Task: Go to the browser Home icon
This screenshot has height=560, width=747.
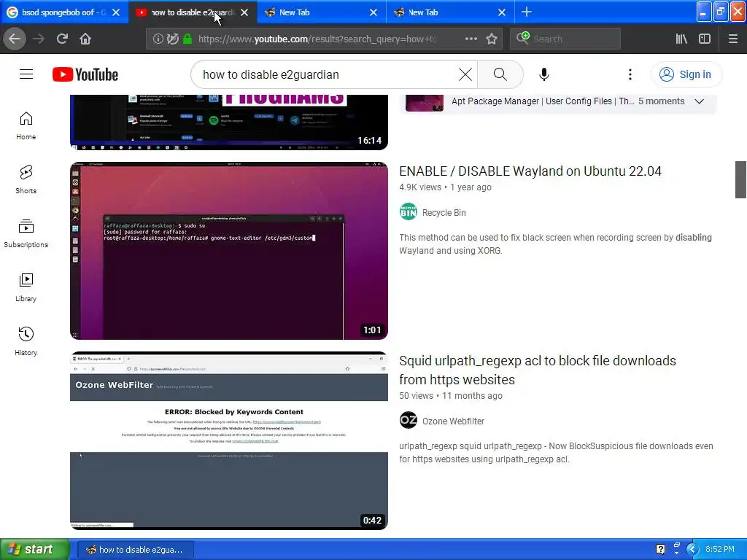Action: coord(85,39)
